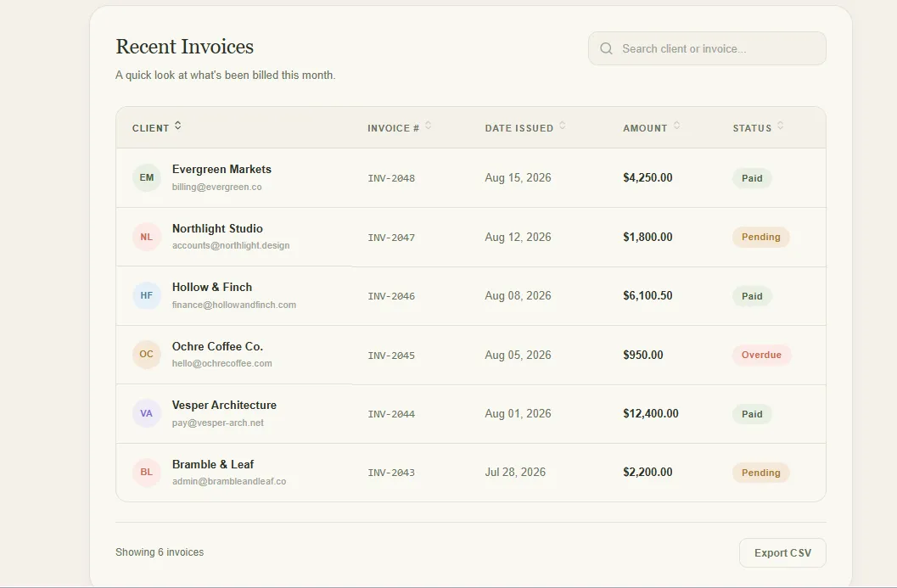Click the Paid badge for Hollow & Finch
The width and height of the screenshot is (897, 588).
point(752,296)
